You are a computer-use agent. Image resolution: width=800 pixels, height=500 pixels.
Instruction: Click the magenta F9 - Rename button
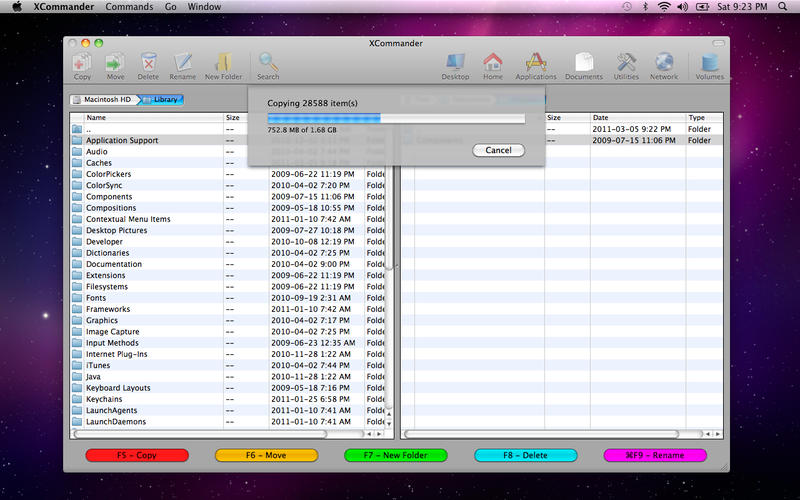tap(655, 455)
